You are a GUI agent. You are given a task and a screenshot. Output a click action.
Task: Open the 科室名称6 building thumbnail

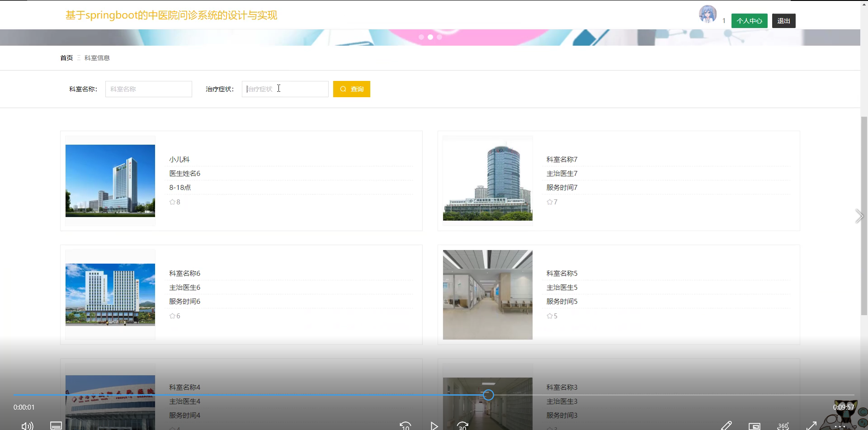(x=110, y=295)
